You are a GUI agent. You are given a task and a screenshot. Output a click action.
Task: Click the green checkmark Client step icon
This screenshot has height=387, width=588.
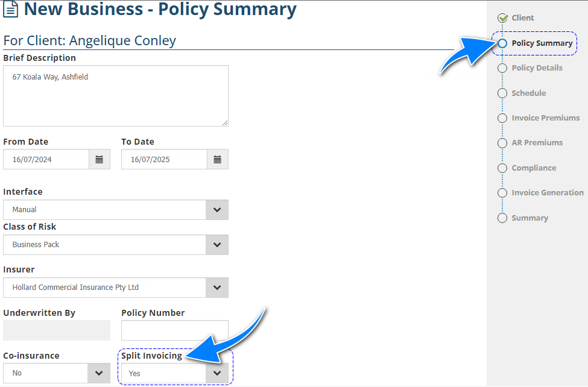click(x=503, y=18)
